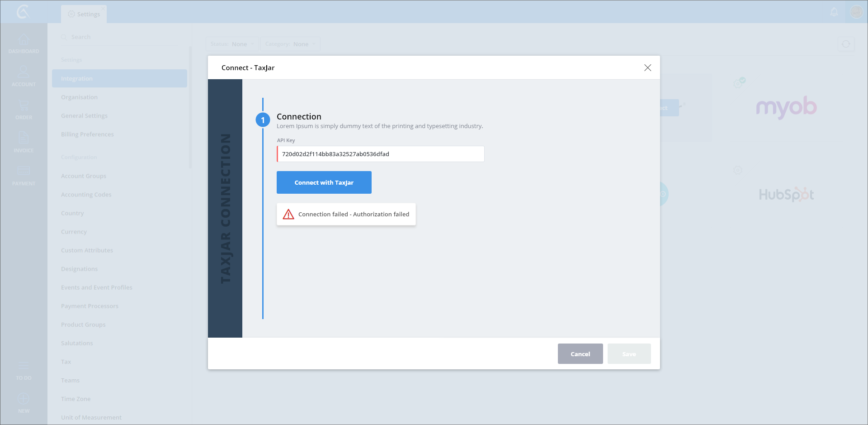Select Integration in the settings menu
Image resolution: width=868 pixels, height=425 pixels.
(119, 79)
